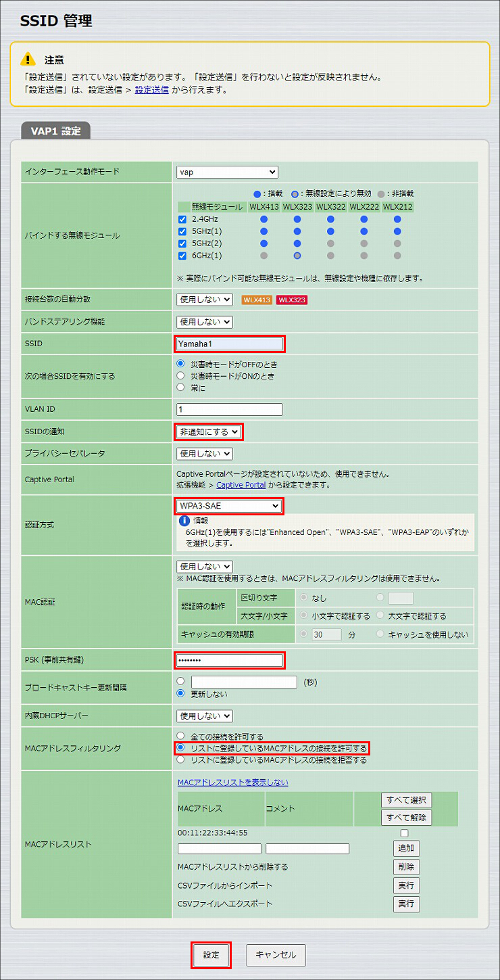Open the 接続台数の自動分散 dropdown
Screen dimensions: 500x980
[x=204, y=299]
